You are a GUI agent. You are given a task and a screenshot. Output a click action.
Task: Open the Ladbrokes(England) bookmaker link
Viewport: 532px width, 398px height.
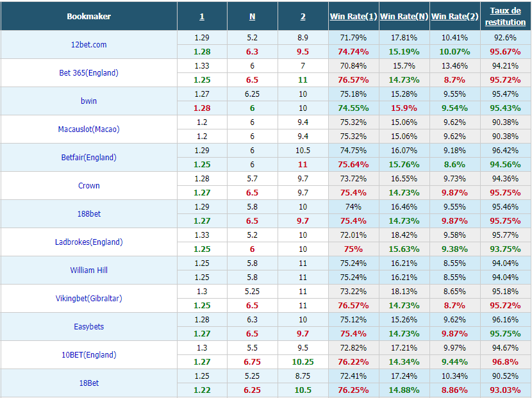88,242
